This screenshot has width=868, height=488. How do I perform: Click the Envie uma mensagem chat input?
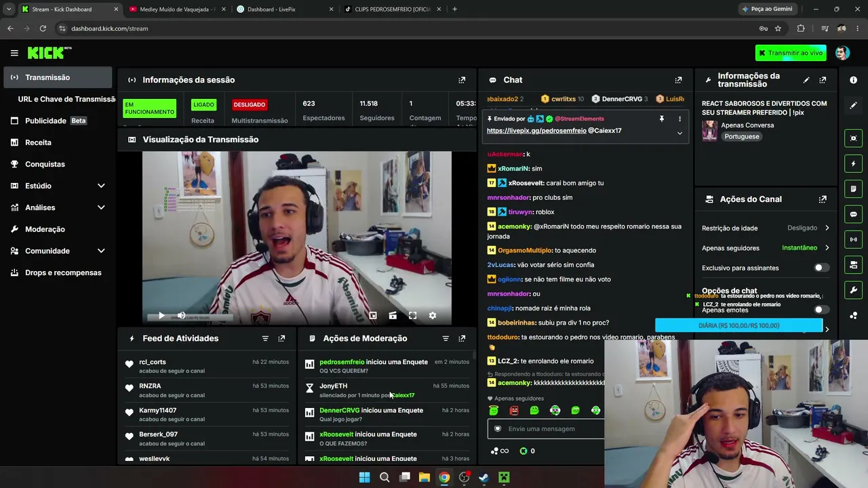pyautogui.click(x=546, y=428)
